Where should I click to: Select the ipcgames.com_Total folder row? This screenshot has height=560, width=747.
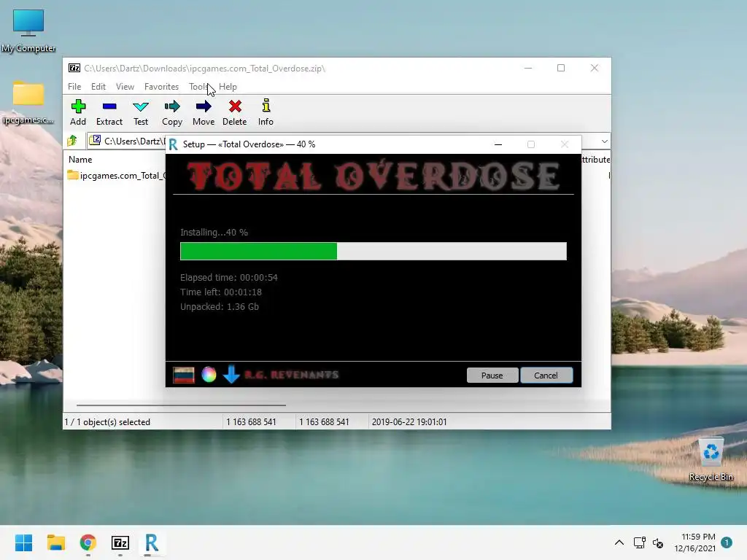(116, 176)
